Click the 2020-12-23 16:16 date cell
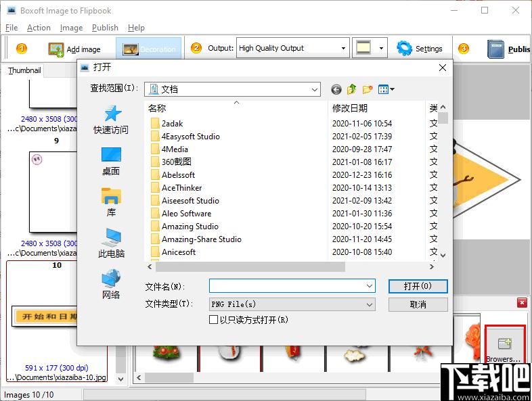The width and height of the screenshot is (532, 401). coord(361,175)
